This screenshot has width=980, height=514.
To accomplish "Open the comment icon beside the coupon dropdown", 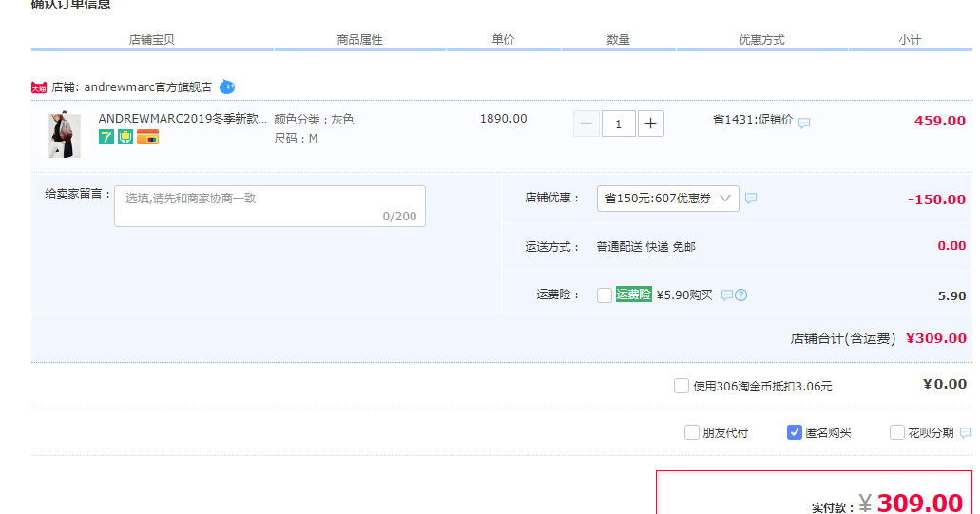I will (x=751, y=198).
